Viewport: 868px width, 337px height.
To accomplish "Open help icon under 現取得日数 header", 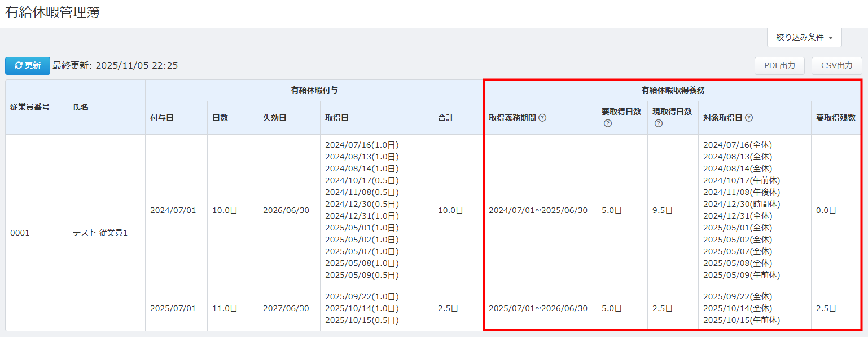I will (658, 123).
